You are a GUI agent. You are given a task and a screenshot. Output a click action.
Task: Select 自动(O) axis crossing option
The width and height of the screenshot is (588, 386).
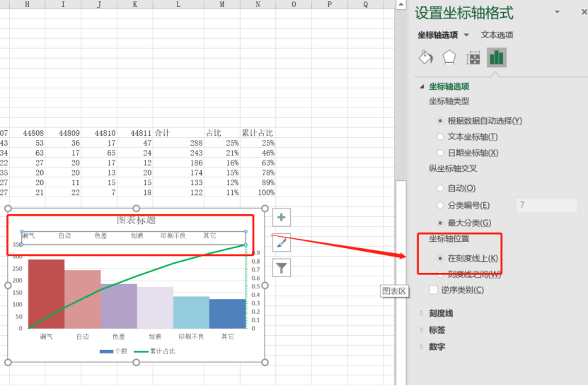pos(440,188)
